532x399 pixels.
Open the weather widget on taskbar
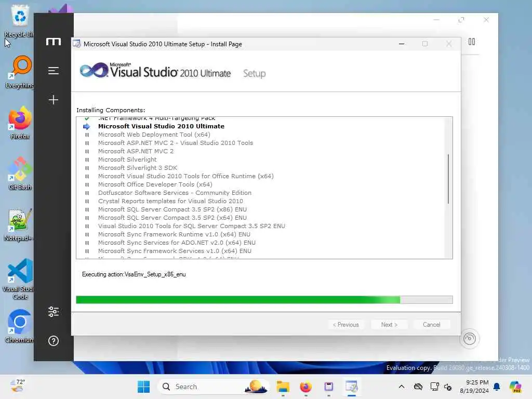pos(18,386)
